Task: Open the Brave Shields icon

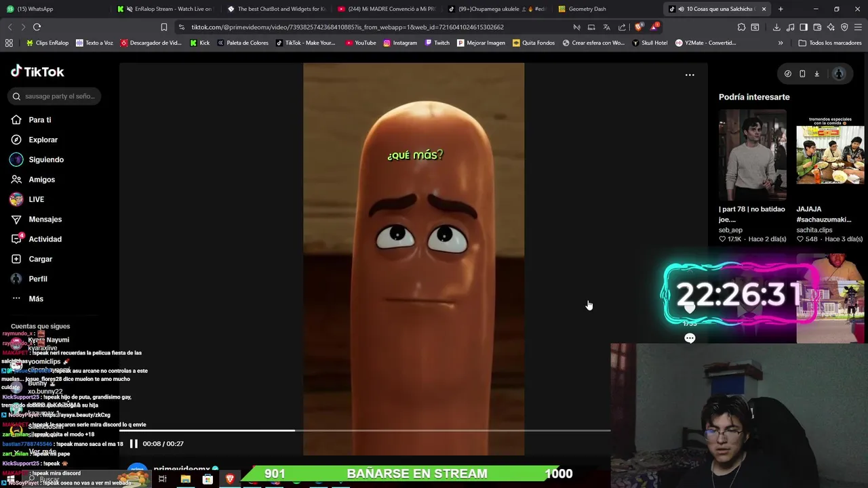Action: tap(638, 27)
